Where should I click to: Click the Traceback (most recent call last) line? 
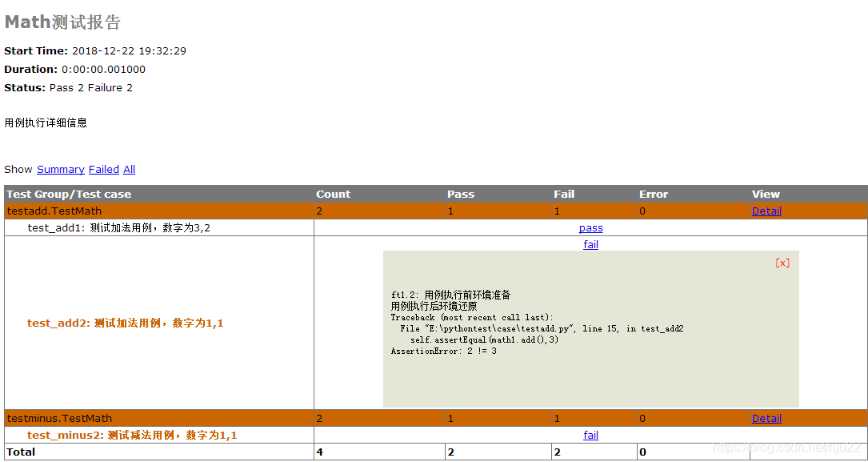pos(472,317)
